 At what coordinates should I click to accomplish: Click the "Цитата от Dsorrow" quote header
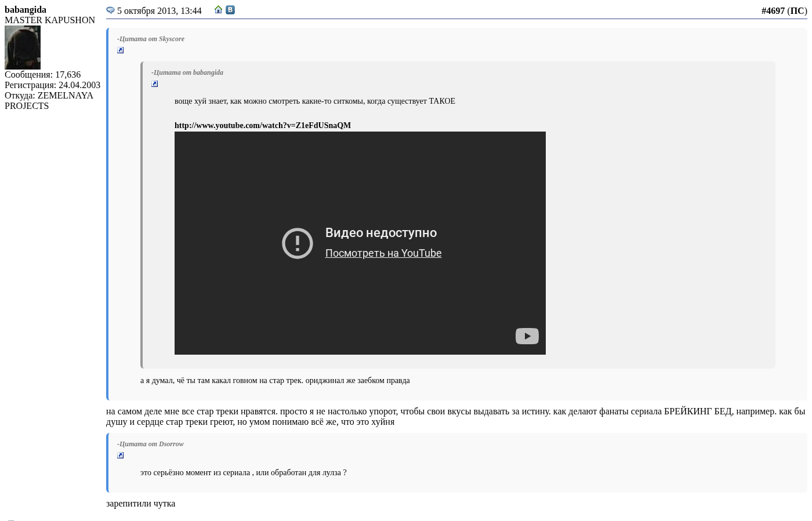pos(150,444)
